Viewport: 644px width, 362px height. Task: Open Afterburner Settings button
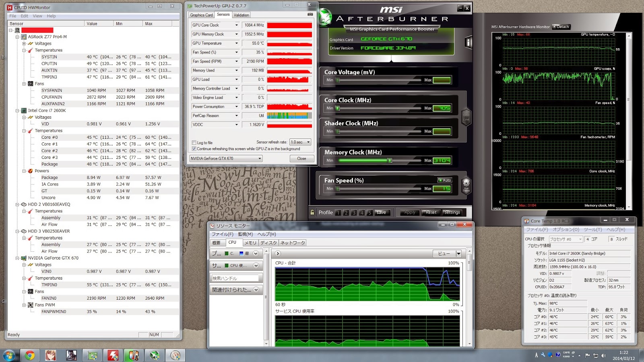click(452, 212)
